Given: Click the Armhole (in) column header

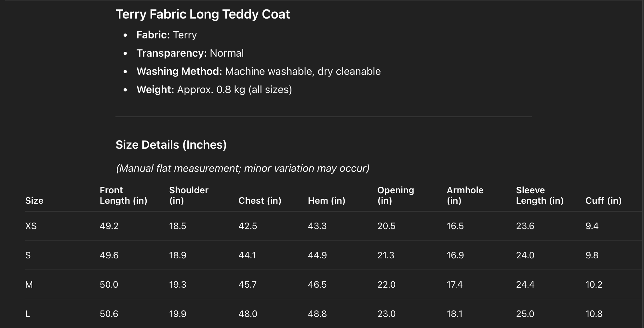Looking at the screenshot, I should click(x=465, y=195).
